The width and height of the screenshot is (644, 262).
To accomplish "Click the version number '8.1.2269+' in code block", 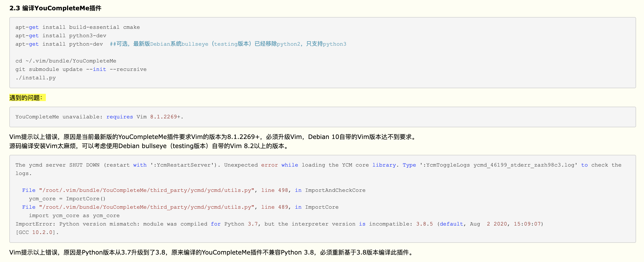I will point(165,117).
